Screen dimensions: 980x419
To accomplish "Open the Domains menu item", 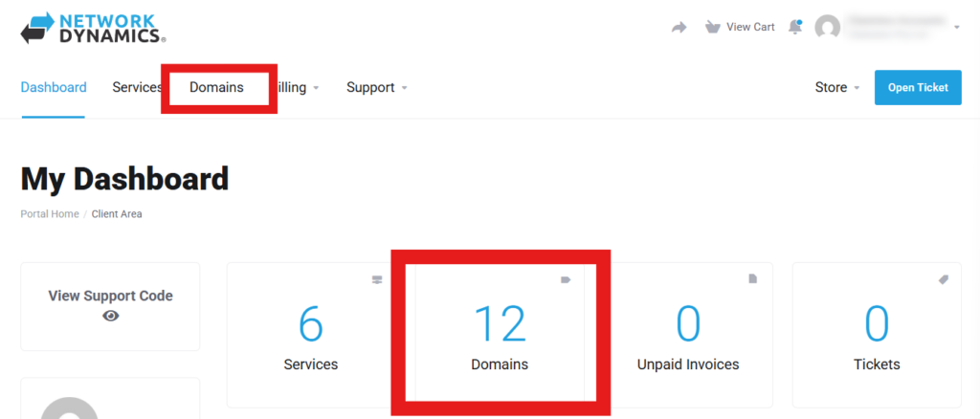I will (216, 87).
